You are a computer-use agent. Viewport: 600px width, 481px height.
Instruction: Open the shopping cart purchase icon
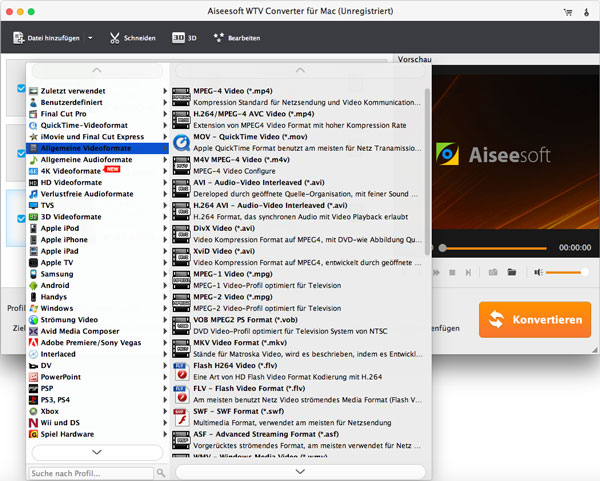[x=568, y=12]
